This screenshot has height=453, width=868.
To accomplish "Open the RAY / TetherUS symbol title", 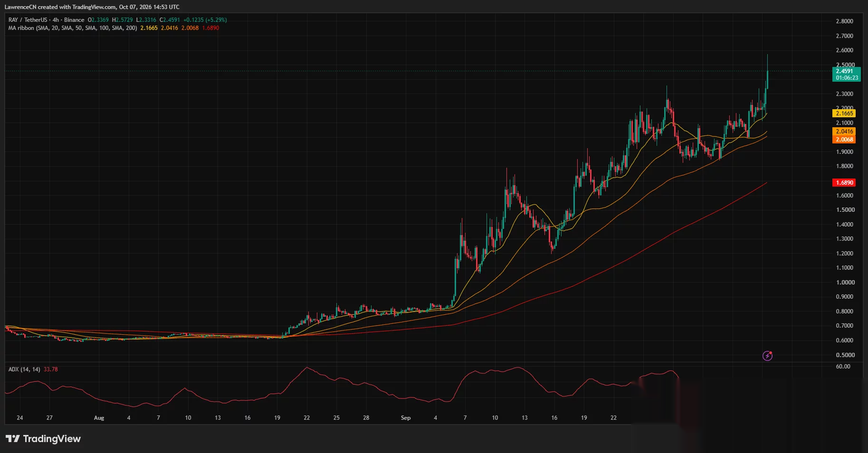I will [28, 20].
